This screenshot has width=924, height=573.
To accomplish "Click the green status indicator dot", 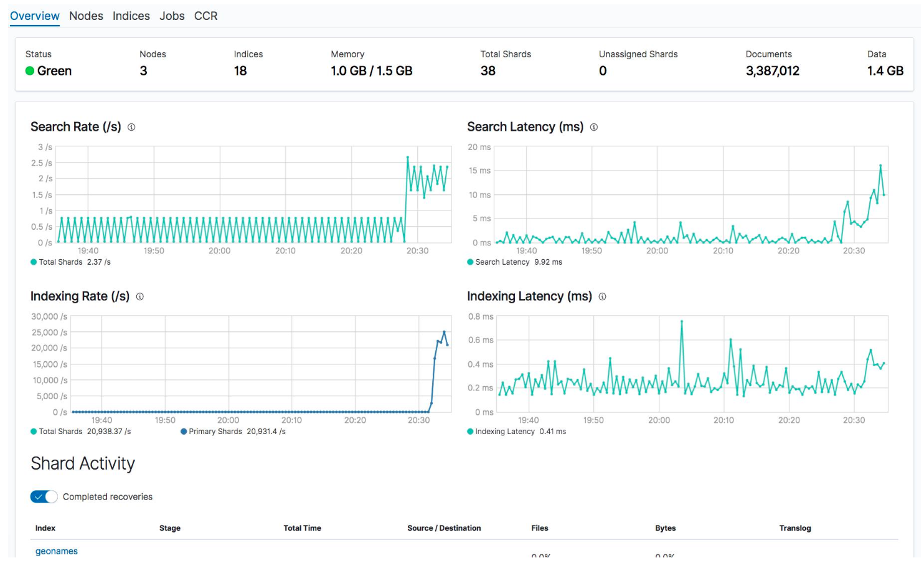I will click(x=29, y=71).
